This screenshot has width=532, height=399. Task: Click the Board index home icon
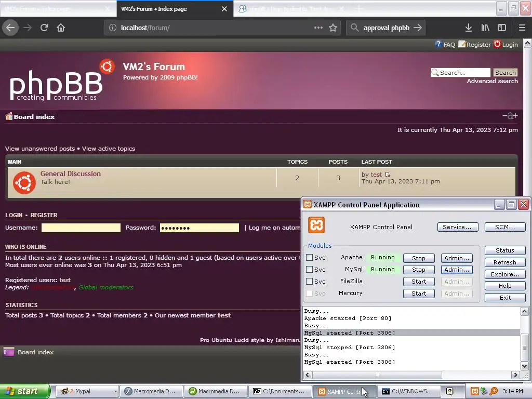point(9,116)
